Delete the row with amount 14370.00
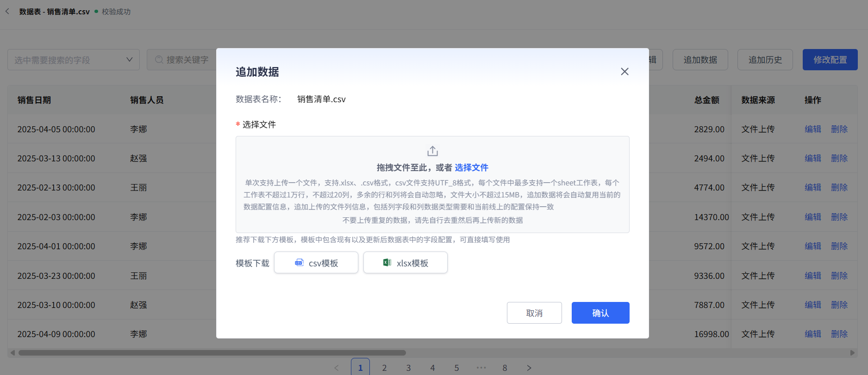 point(839,217)
